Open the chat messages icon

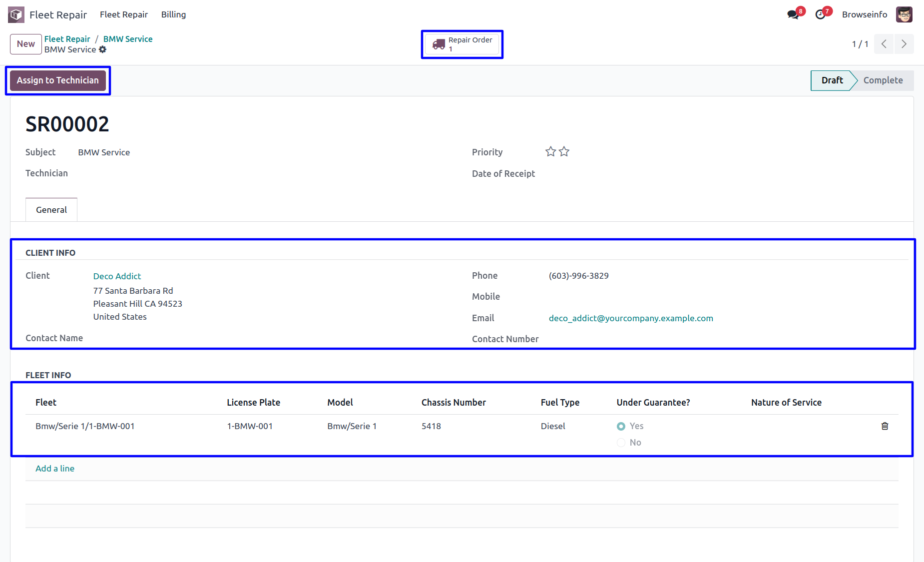coord(793,14)
